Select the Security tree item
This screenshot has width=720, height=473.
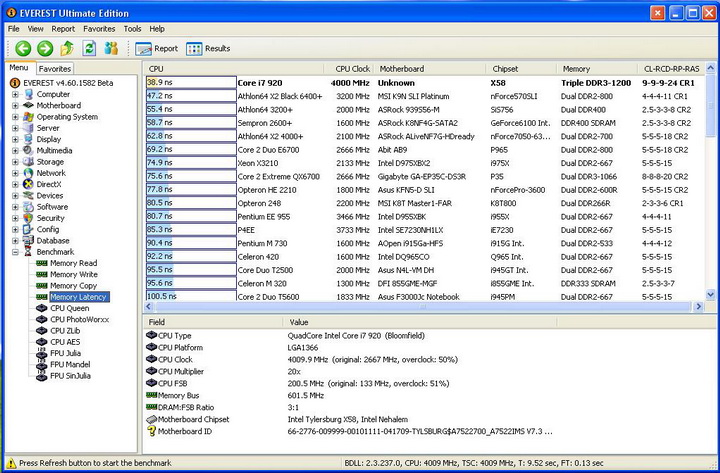[x=50, y=218]
